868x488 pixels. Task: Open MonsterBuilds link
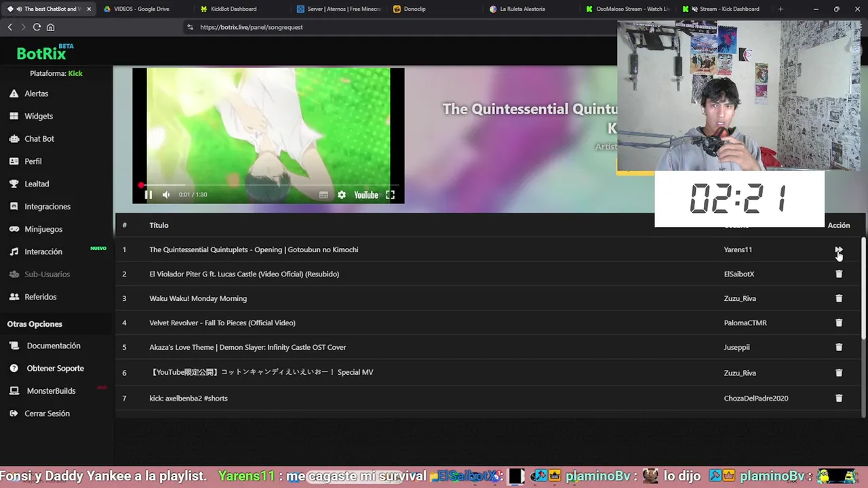click(x=52, y=391)
